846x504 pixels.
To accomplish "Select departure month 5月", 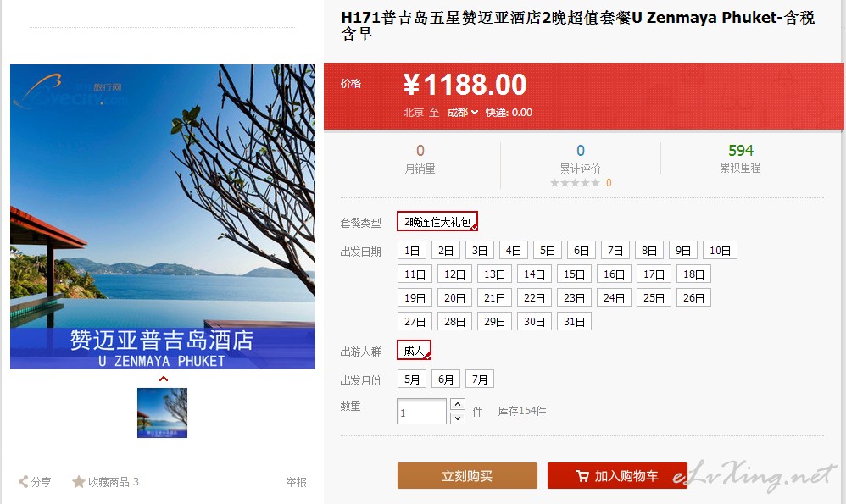I will click(x=412, y=379).
